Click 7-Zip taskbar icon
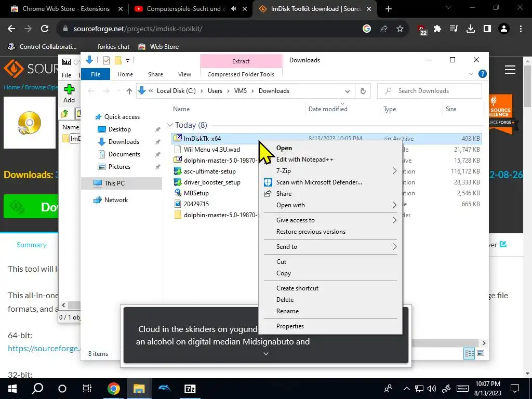 click(190, 389)
